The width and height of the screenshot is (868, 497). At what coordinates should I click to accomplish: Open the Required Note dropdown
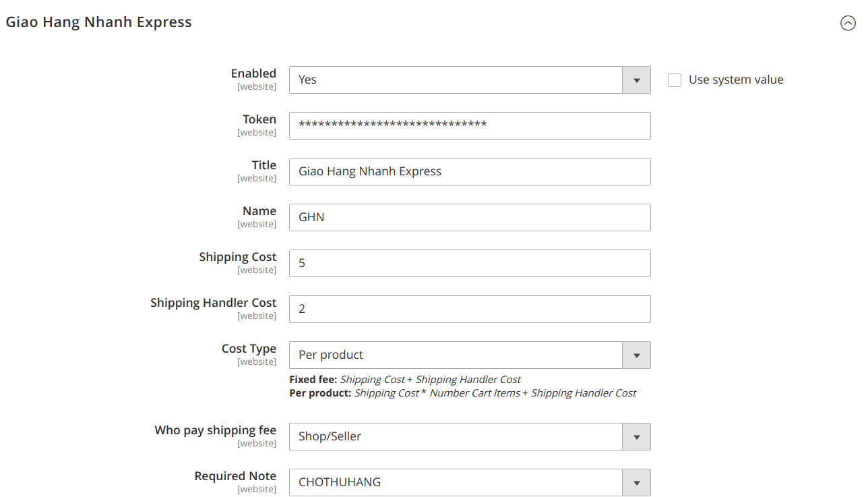pyautogui.click(x=470, y=482)
